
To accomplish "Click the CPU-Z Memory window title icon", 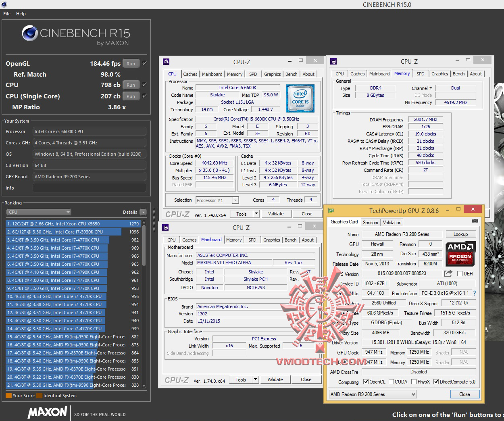I will click(x=333, y=61).
